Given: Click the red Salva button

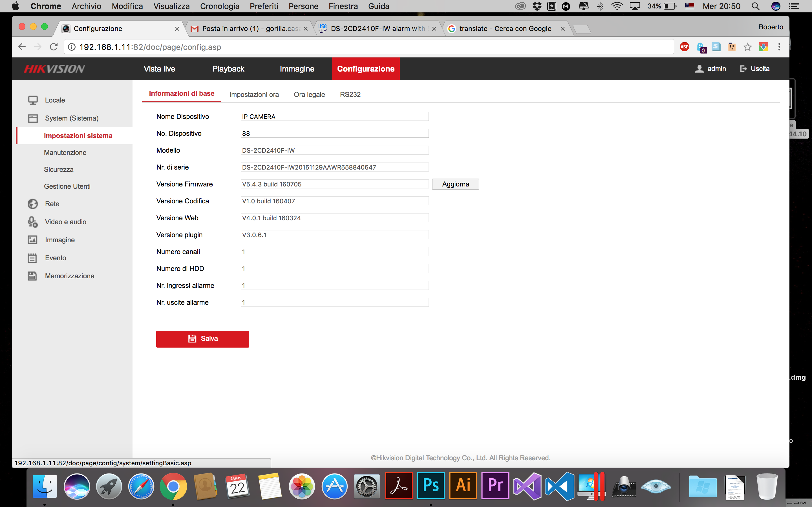Looking at the screenshot, I should [x=202, y=339].
